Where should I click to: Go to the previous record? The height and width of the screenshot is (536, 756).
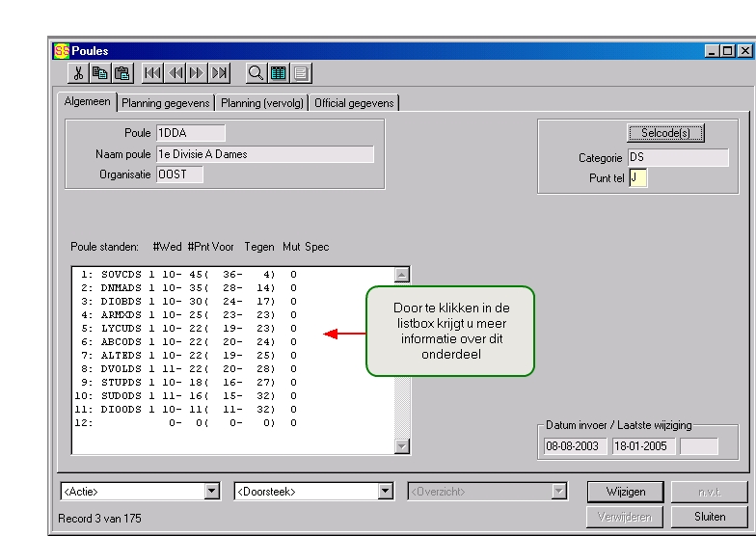[175, 71]
